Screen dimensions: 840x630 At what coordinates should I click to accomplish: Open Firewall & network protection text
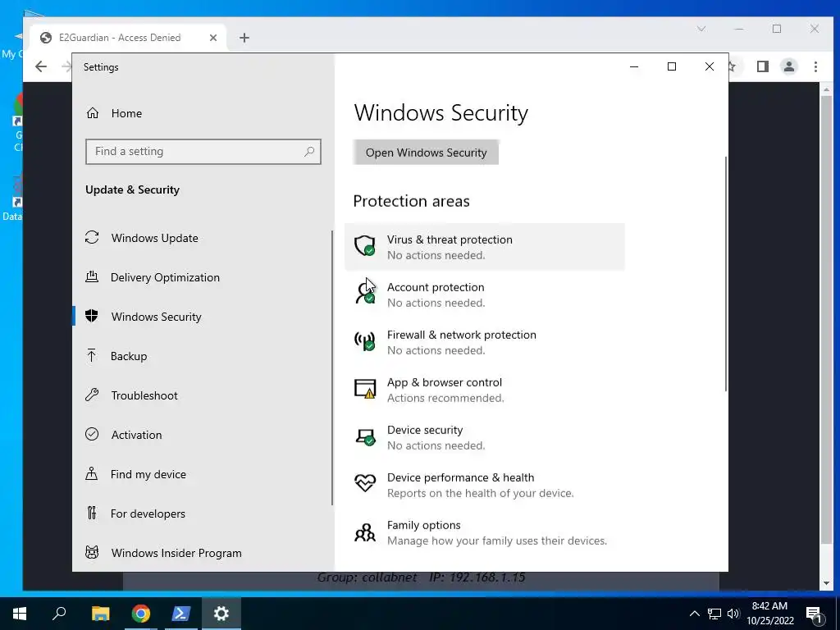(x=461, y=335)
